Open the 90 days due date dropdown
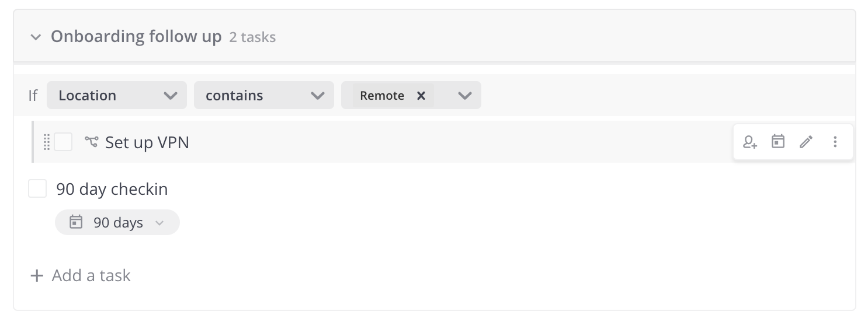The image size is (868, 315). click(x=159, y=223)
